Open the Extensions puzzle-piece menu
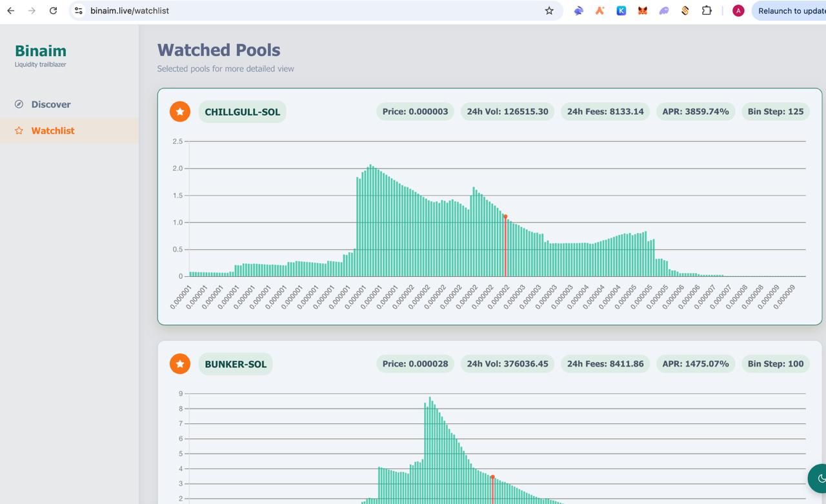Image resolution: width=826 pixels, height=504 pixels. click(x=707, y=11)
